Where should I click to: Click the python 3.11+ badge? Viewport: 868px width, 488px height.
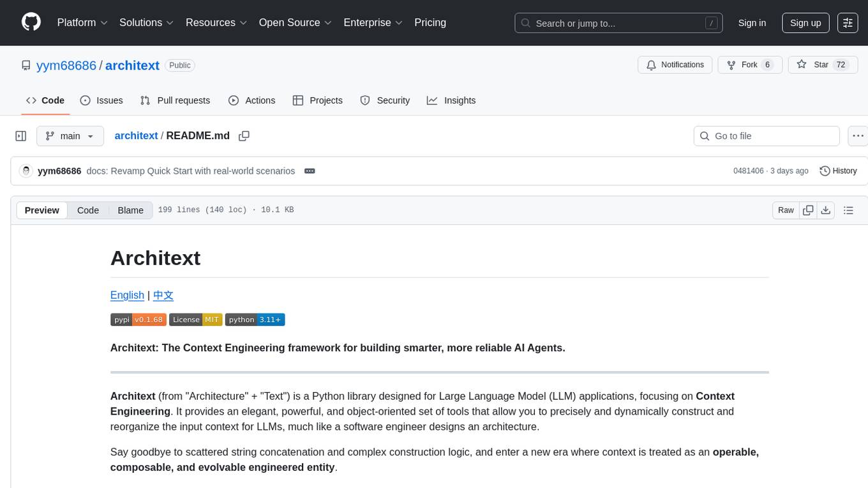(255, 319)
